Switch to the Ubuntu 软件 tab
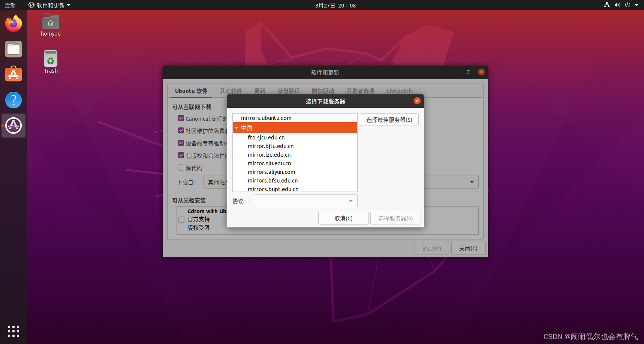644x344 pixels. (191, 91)
